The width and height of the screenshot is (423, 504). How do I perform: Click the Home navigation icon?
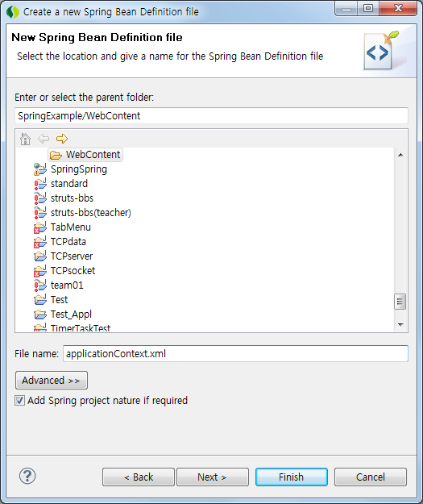tap(25, 139)
